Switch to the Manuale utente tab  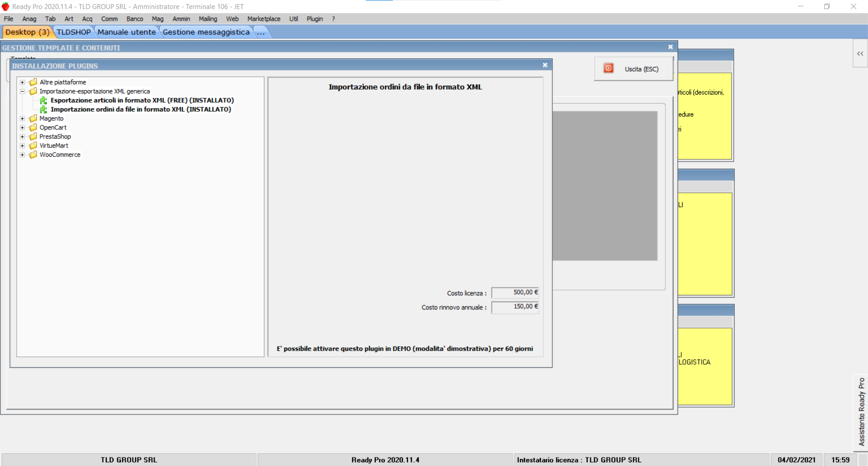click(x=127, y=32)
